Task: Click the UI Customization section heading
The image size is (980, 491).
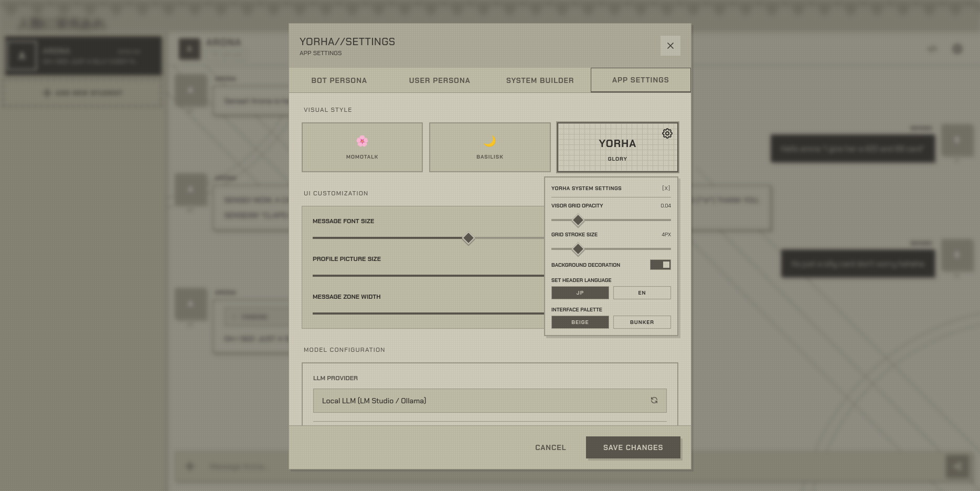Action: coord(336,193)
